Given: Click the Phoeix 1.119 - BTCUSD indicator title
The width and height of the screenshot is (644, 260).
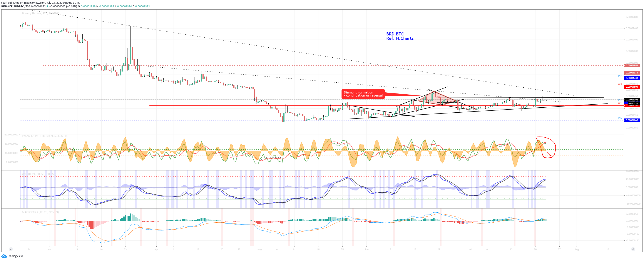Looking at the screenshot, I should pos(45,136).
